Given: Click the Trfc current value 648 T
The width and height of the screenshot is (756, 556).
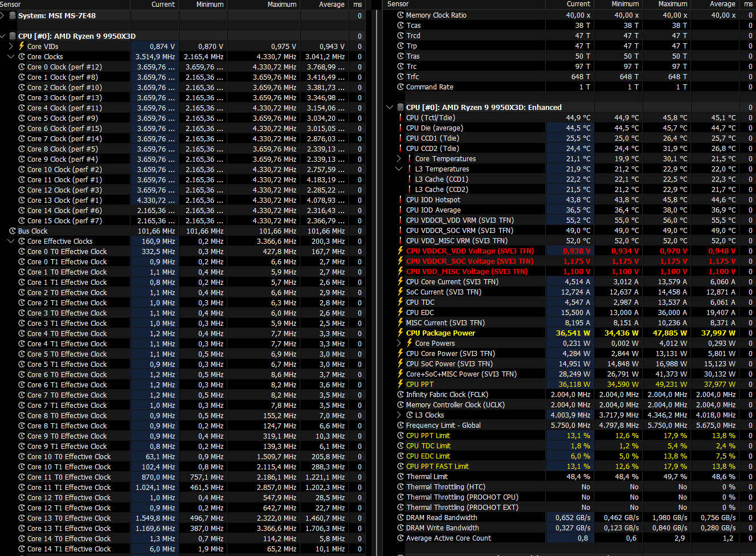Looking at the screenshot, I should click(581, 76).
